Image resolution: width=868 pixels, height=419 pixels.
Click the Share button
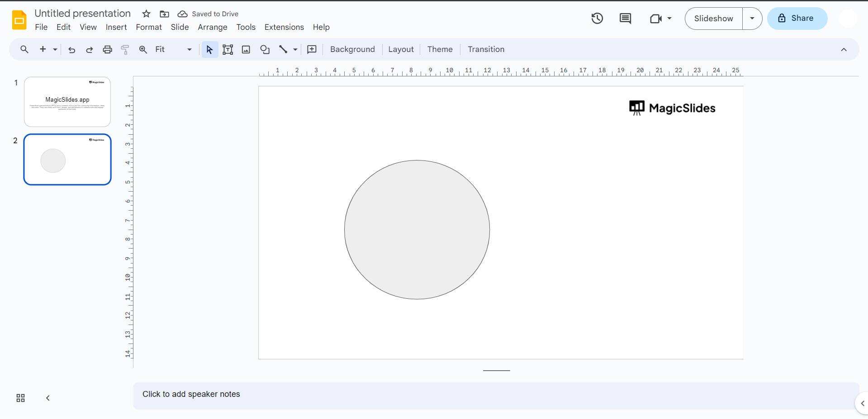(x=797, y=19)
